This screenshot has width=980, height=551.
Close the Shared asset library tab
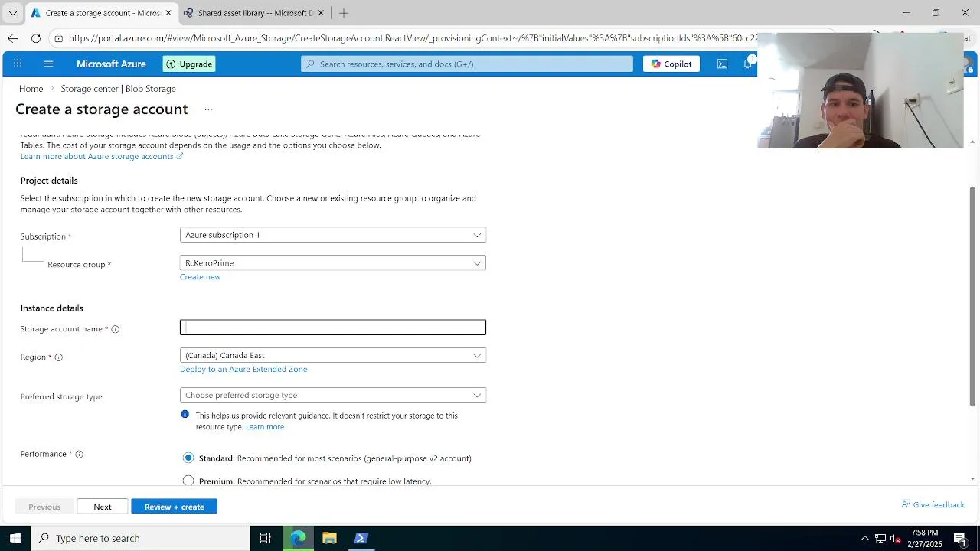point(321,13)
